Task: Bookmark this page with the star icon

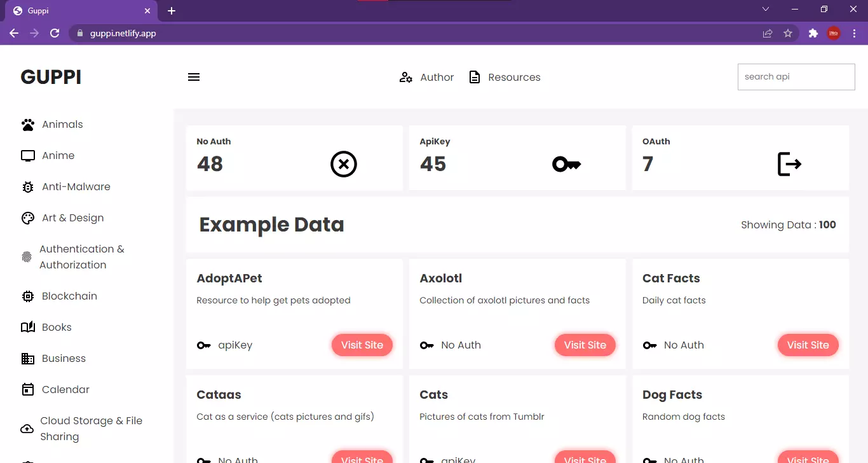Action: coord(788,33)
